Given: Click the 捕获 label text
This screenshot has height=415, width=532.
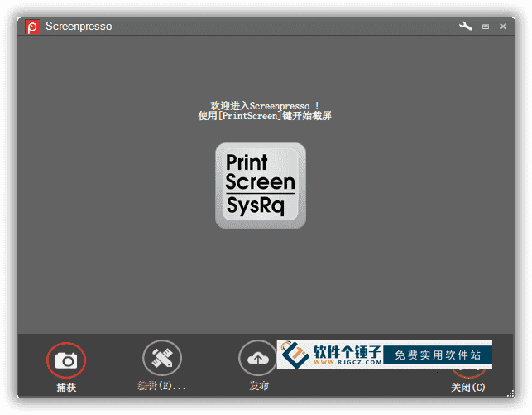Looking at the screenshot, I should point(66,387).
